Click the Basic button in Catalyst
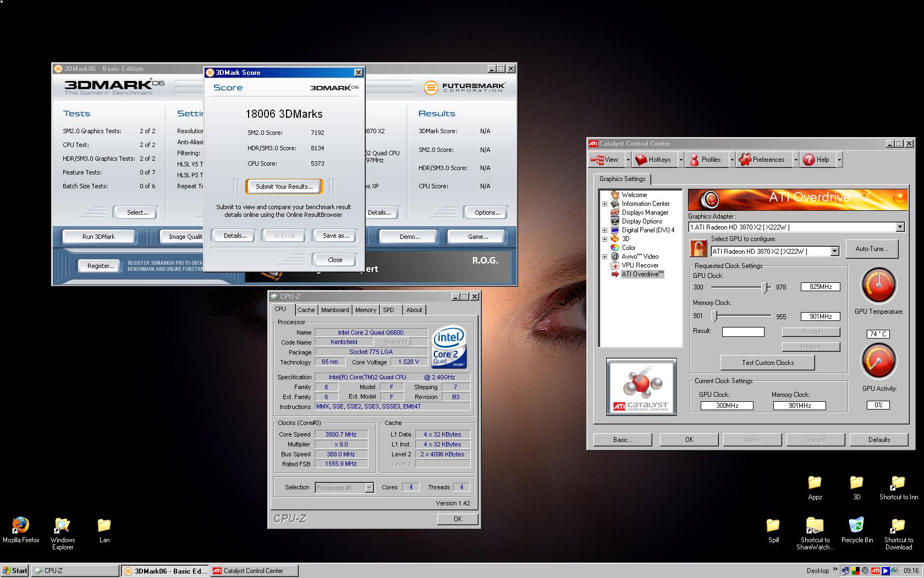Image resolution: width=924 pixels, height=578 pixels. (x=623, y=440)
